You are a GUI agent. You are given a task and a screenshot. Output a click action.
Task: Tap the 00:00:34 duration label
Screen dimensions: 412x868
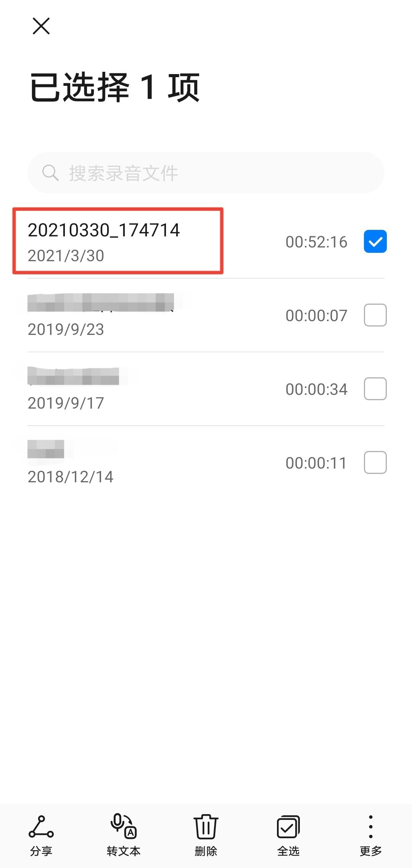point(316,389)
